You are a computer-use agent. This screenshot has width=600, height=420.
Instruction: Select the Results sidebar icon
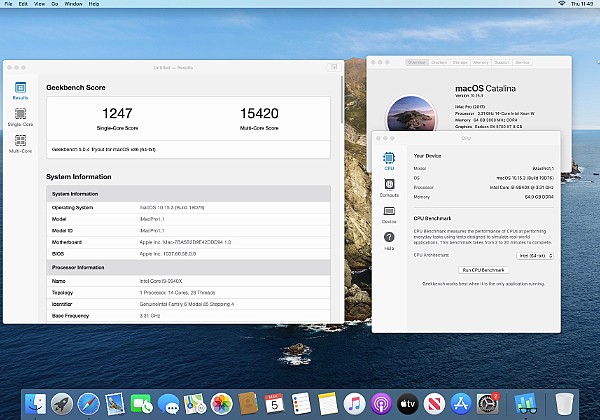pos(20,90)
